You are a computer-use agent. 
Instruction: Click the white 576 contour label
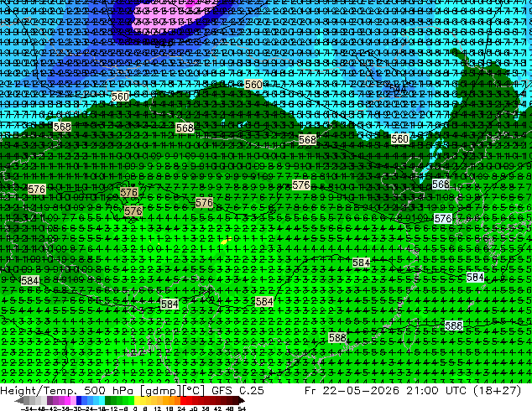pos(443,218)
